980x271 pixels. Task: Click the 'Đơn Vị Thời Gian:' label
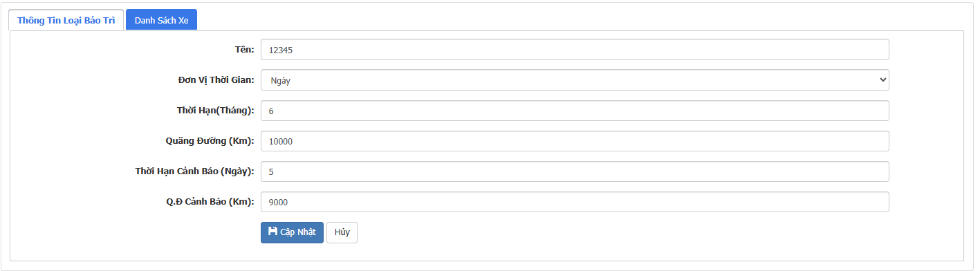click(x=216, y=80)
